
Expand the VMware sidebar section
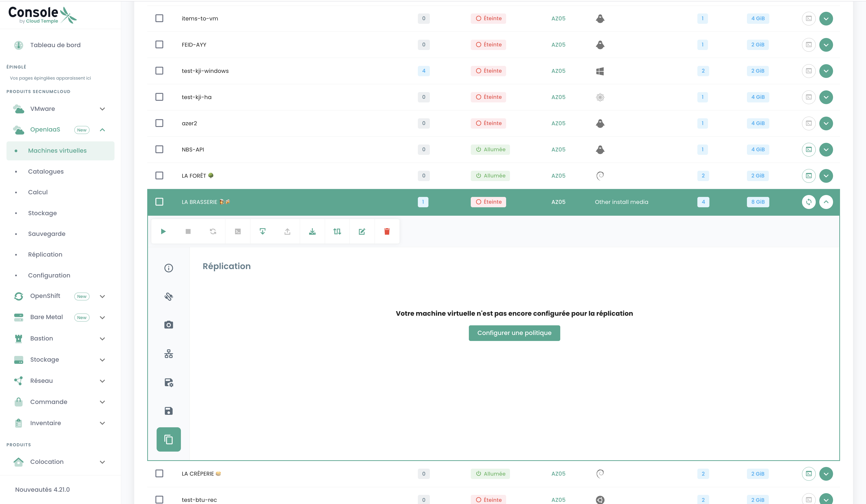point(102,109)
